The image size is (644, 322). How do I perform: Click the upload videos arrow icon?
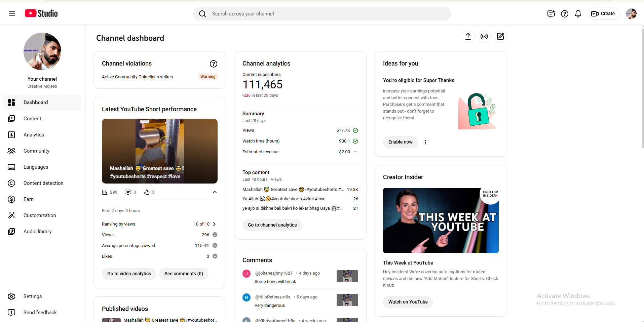pos(468,36)
